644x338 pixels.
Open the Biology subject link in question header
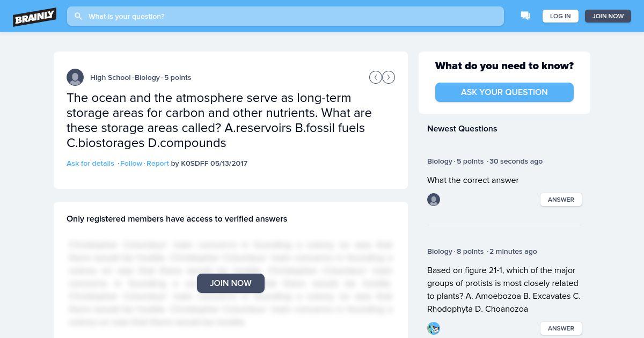point(147,77)
